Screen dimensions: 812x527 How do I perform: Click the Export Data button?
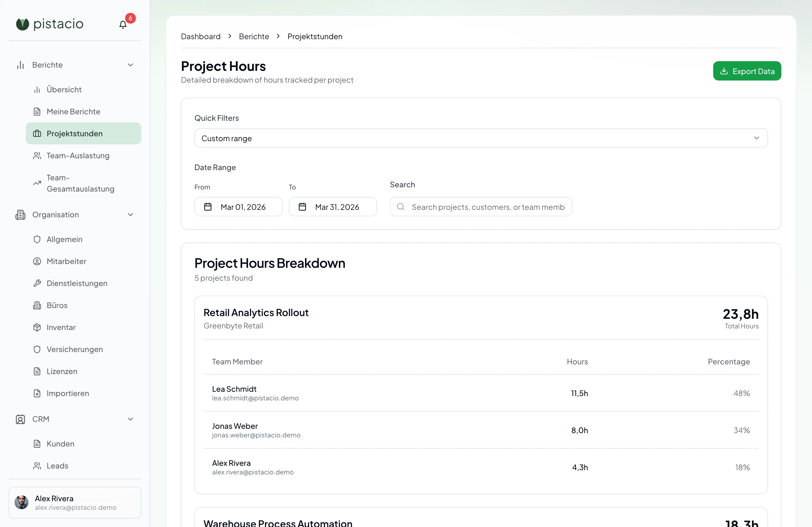point(747,71)
